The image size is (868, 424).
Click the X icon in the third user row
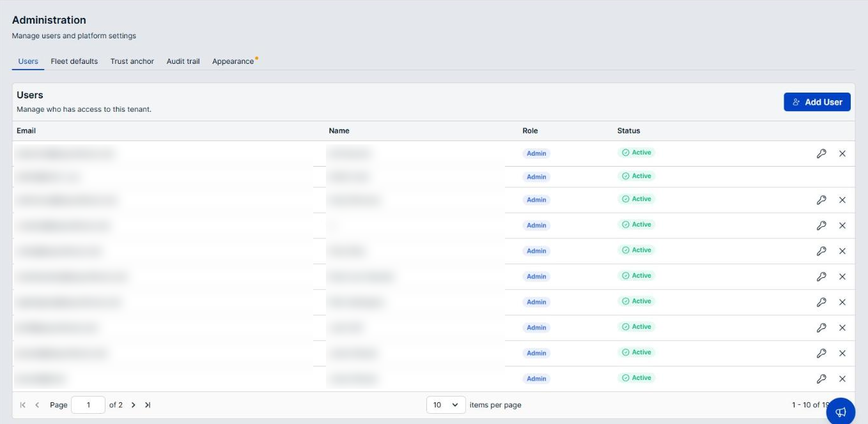coord(842,200)
